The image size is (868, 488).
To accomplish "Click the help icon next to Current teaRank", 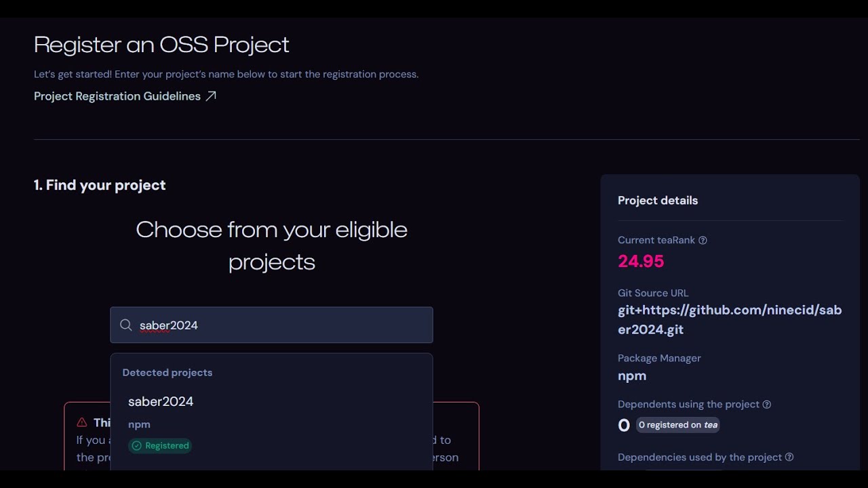I will click(703, 241).
